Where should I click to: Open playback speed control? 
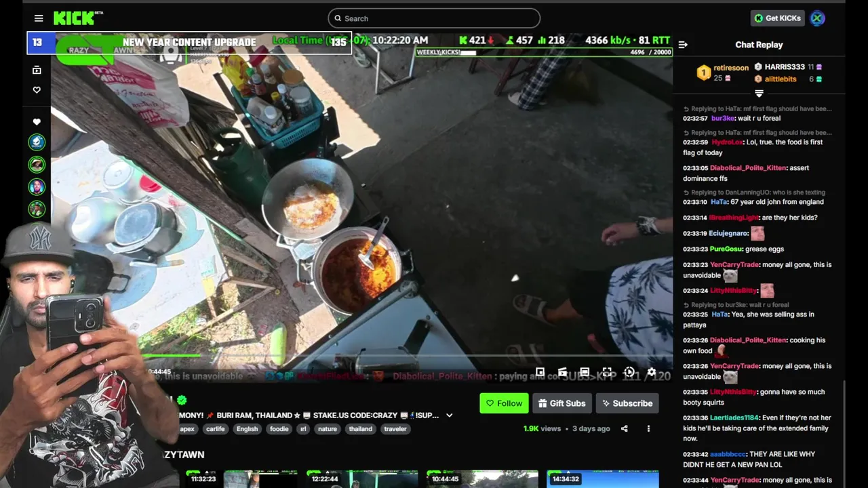click(x=629, y=372)
